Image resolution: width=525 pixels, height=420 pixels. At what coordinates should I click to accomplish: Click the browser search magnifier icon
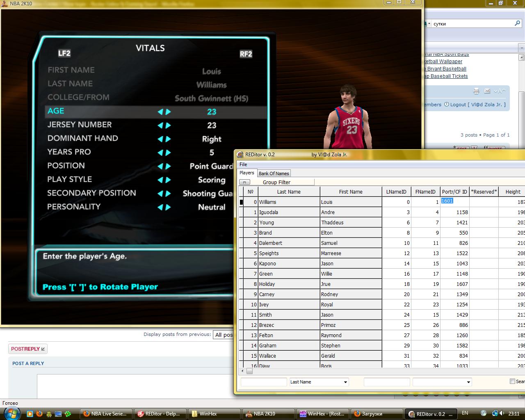(x=517, y=23)
